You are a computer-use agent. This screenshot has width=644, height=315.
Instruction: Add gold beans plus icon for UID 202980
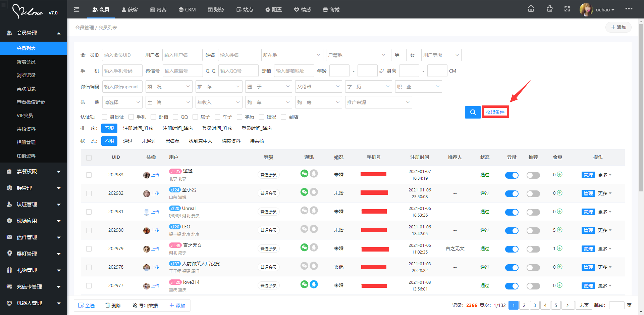click(559, 230)
